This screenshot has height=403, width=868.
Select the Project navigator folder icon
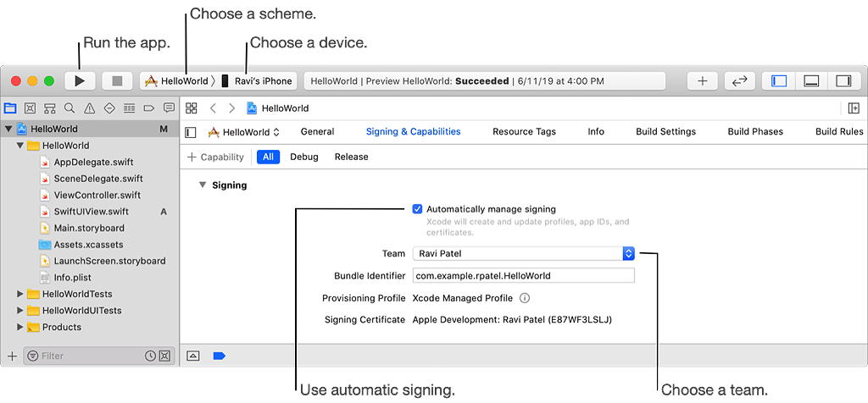pos(10,108)
